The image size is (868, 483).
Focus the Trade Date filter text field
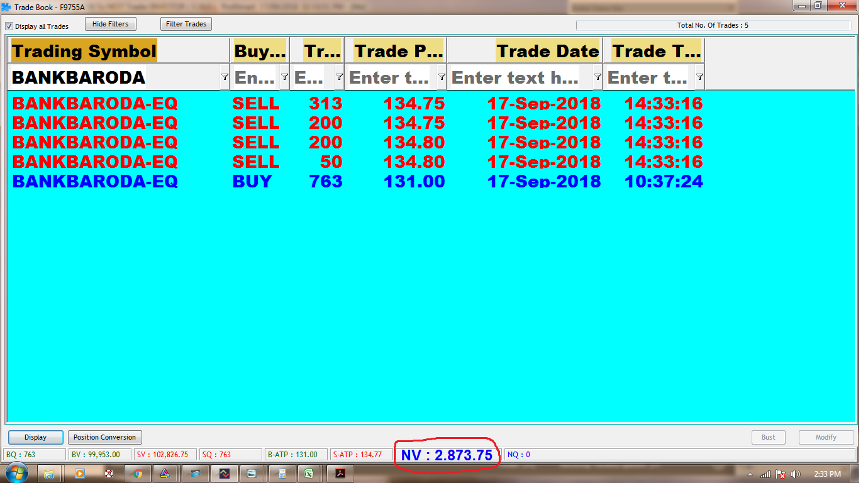[x=520, y=77]
